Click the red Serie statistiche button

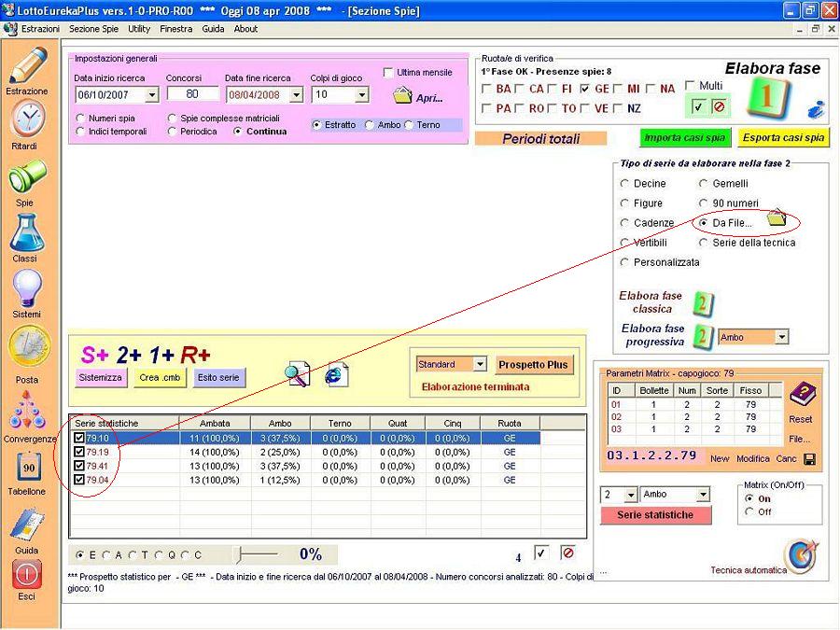[x=655, y=515]
